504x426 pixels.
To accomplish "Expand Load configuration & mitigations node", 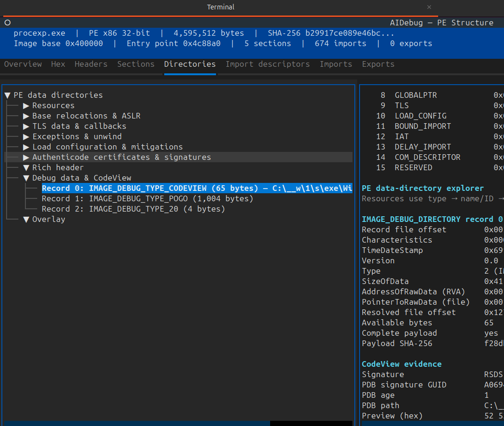I will 26,147.
